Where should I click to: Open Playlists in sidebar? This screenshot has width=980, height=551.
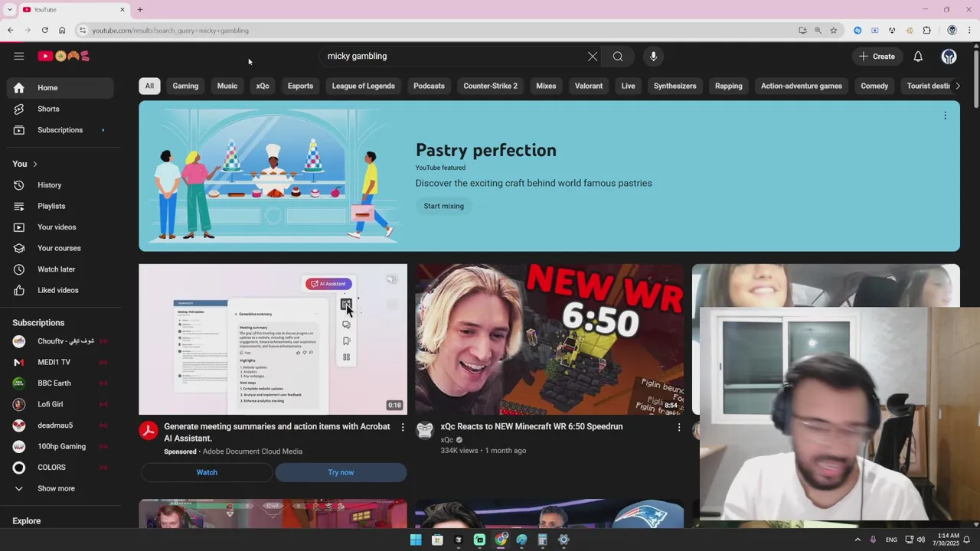click(x=60, y=206)
